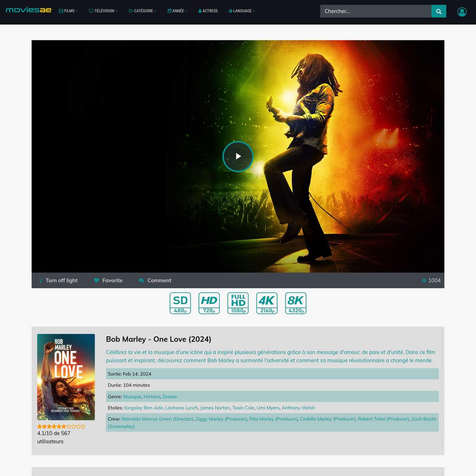Open Cedella Marley producer link
The width and height of the screenshot is (476, 476).
point(328,419)
